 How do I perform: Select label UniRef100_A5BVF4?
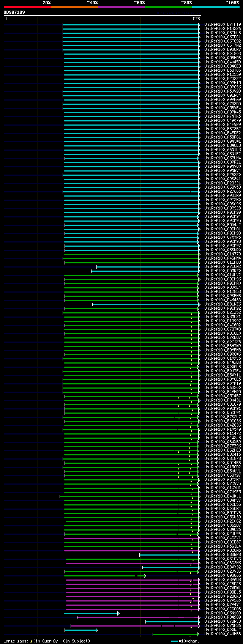click(x=222, y=108)
